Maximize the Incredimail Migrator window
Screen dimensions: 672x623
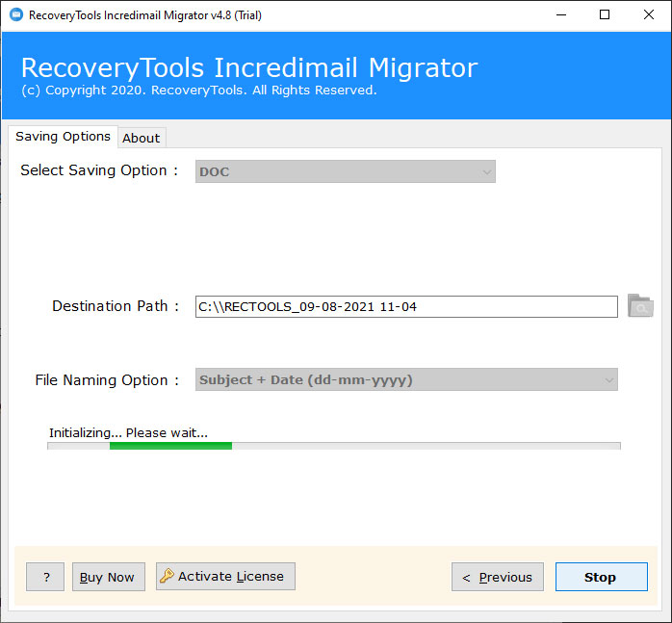[x=605, y=15]
